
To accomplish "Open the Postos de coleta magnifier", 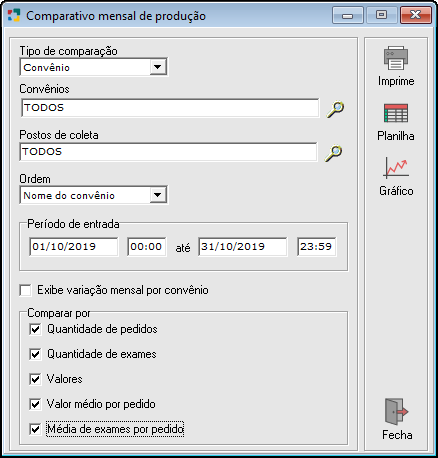I will point(334,153).
